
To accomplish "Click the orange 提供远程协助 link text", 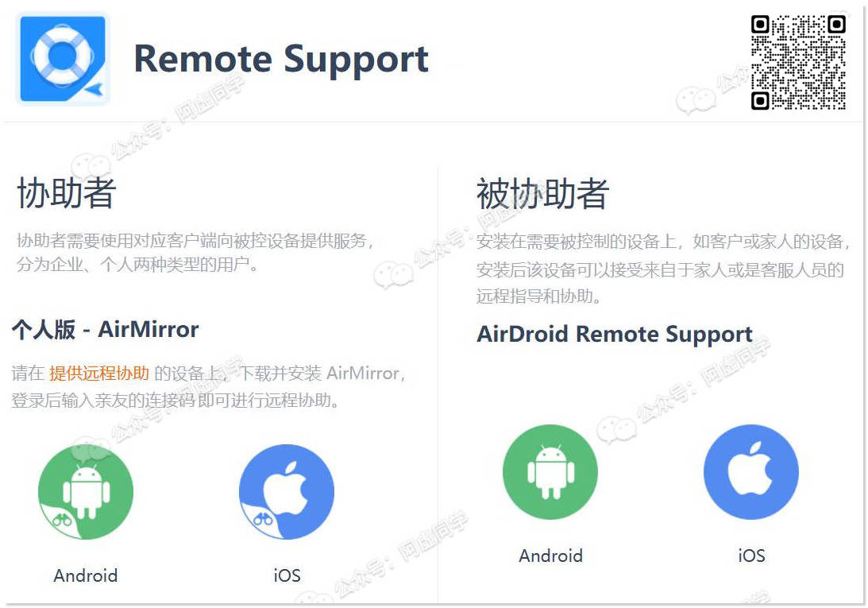I will pos(99,374).
